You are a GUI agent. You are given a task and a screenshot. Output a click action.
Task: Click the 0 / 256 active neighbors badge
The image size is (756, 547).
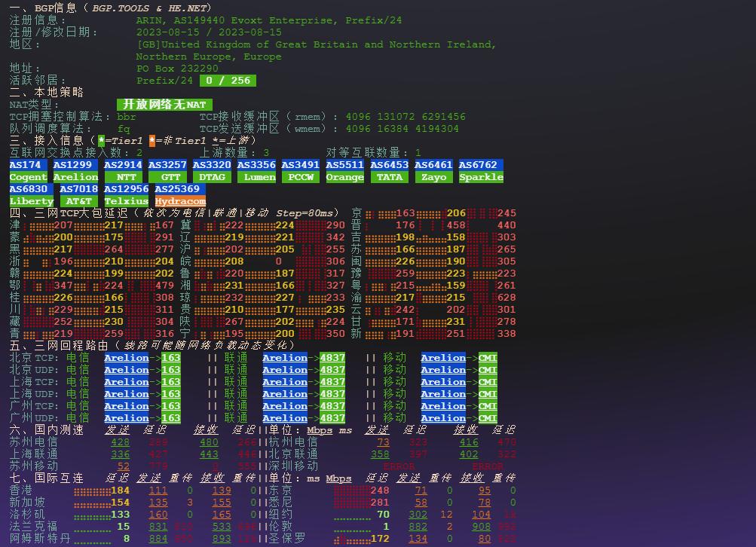228,81
